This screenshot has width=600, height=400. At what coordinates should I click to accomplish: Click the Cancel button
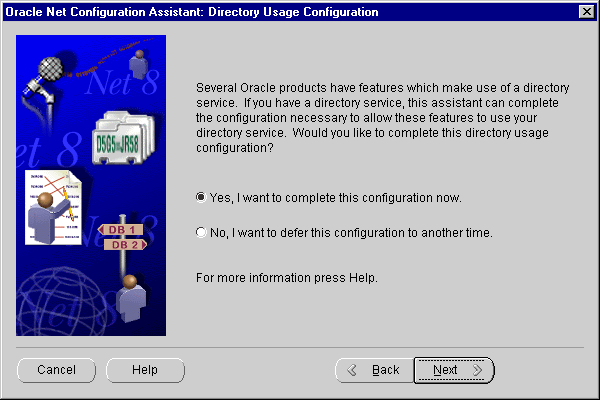click(x=56, y=370)
